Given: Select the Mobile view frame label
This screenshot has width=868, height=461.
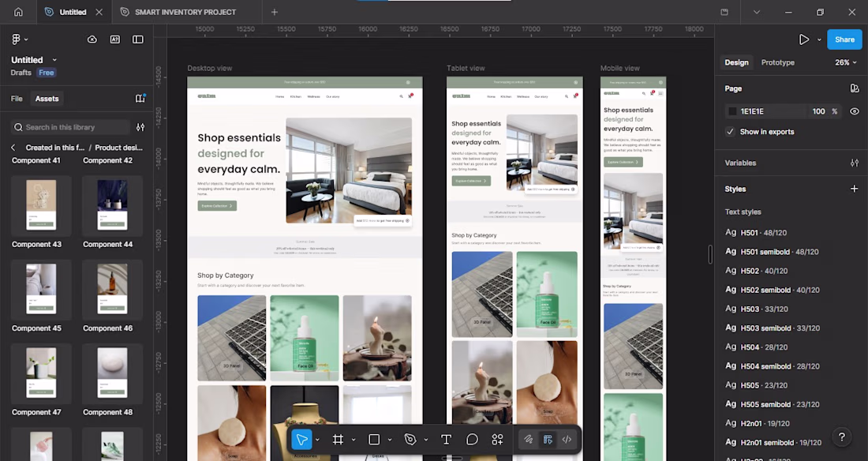Looking at the screenshot, I should point(620,68).
